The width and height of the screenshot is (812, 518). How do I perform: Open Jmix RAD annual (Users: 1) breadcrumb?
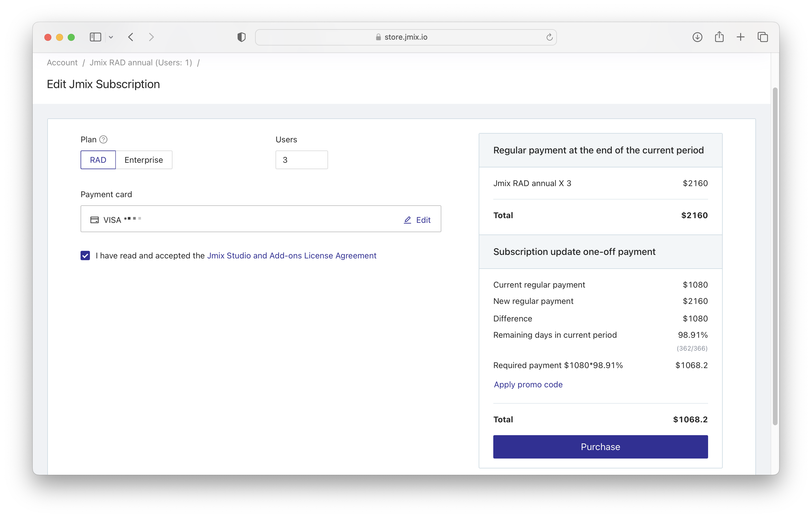coord(141,63)
